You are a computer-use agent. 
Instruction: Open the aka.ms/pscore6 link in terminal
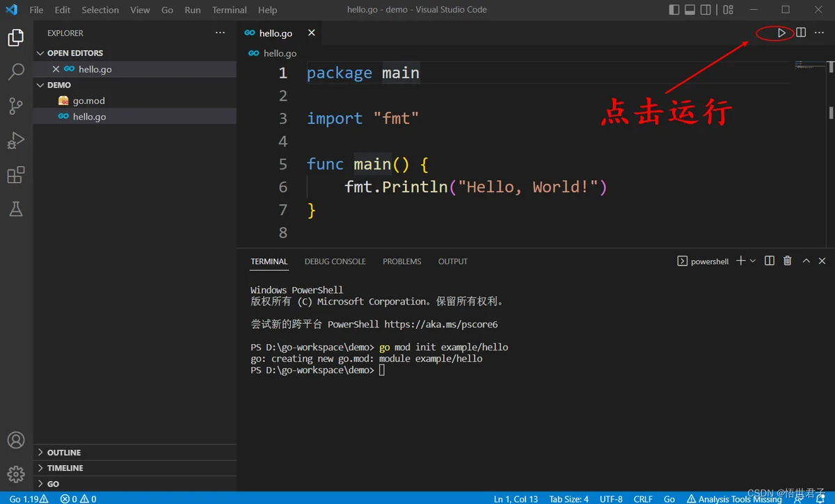coord(441,324)
